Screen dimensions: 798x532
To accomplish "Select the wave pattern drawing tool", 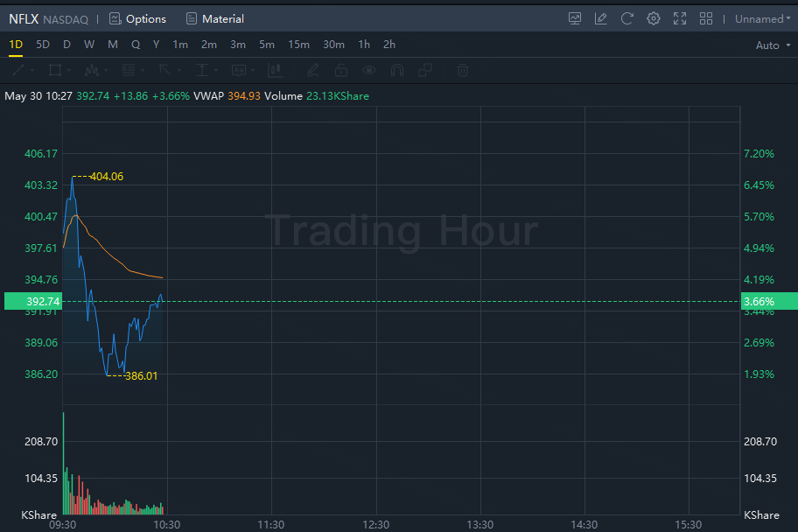I will point(92,70).
